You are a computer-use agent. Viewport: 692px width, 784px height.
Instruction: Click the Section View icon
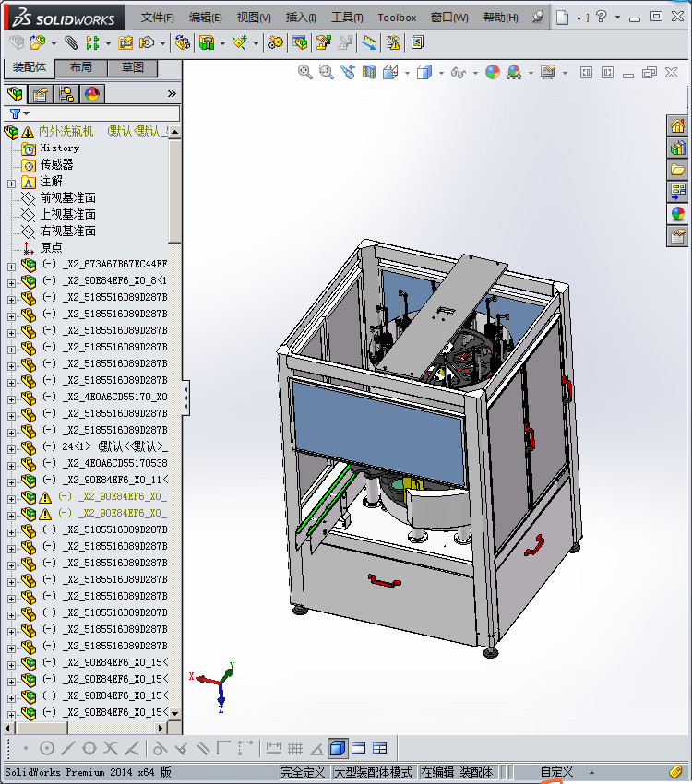(x=369, y=73)
